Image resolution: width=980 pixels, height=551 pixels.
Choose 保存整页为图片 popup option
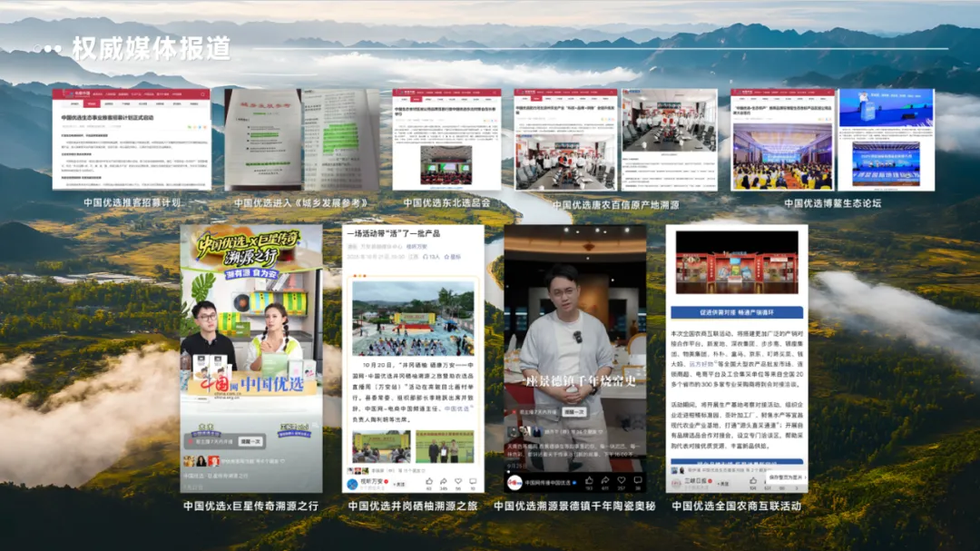785,477
